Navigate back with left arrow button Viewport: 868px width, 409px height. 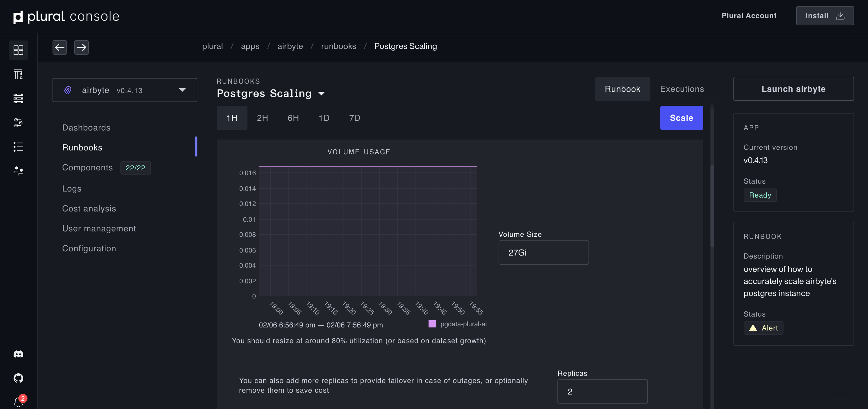[60, 47]
